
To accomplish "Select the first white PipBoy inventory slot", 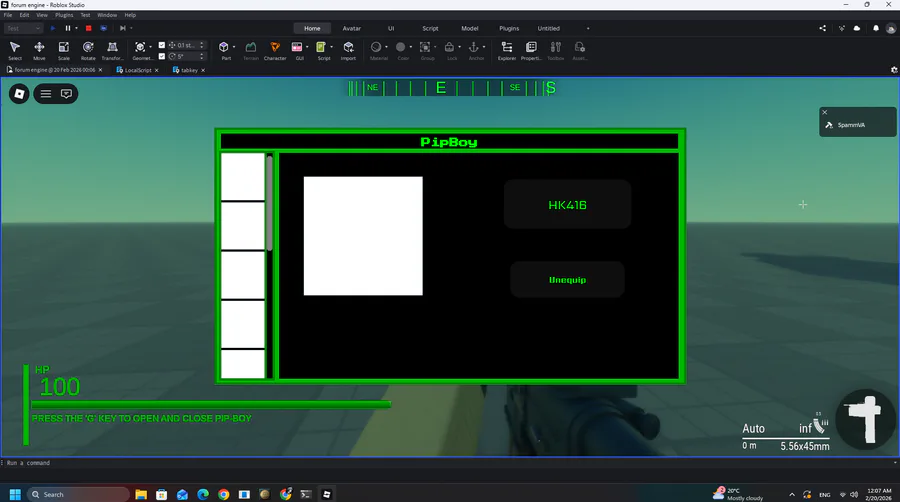I will coord(243,177).
